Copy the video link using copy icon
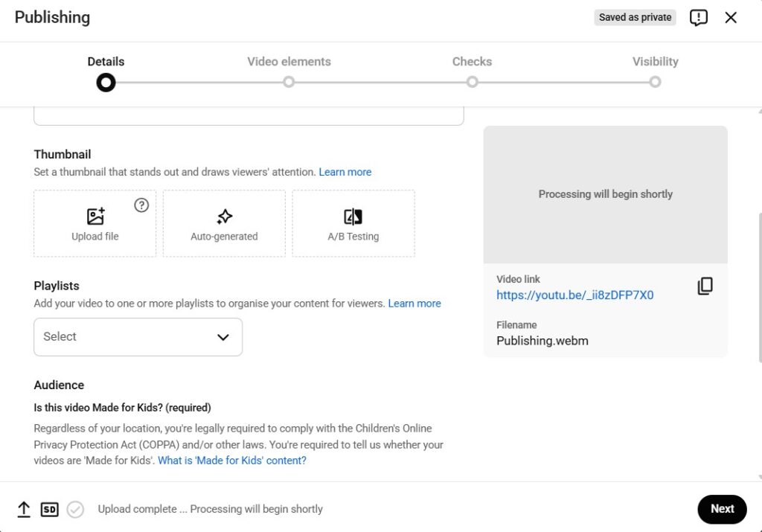This screenshot has height=532, width=762. tap(704, 286)
